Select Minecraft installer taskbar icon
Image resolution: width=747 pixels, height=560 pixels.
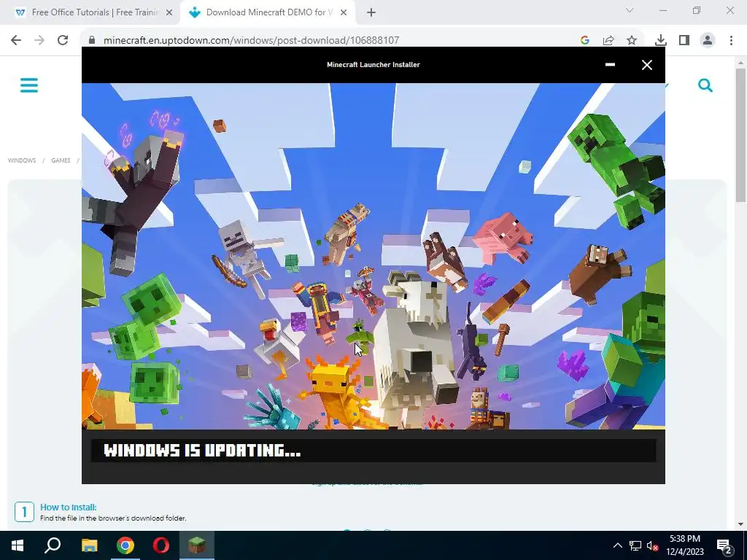point(197,545)
